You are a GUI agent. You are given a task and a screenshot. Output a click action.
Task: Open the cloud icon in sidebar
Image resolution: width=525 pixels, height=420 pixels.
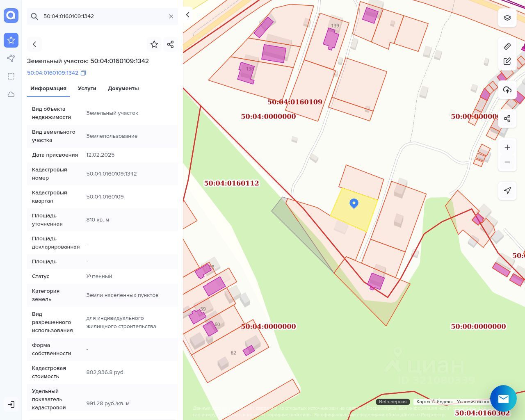pos(11,94)
